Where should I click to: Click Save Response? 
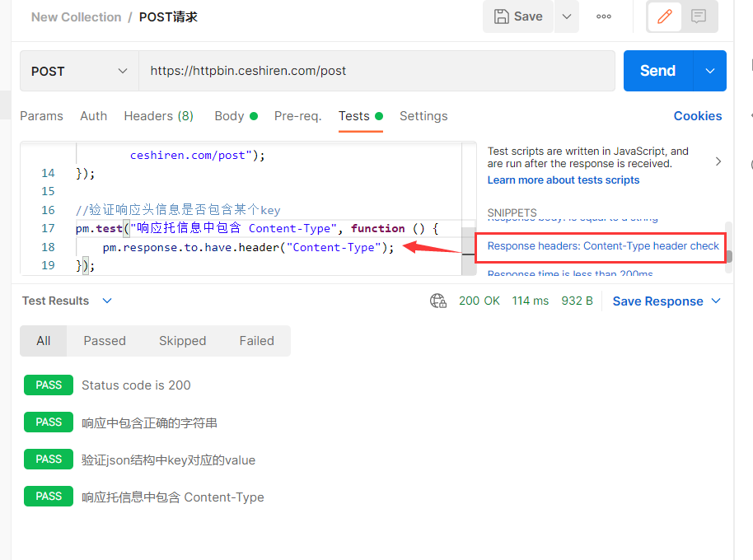point(658,301)
